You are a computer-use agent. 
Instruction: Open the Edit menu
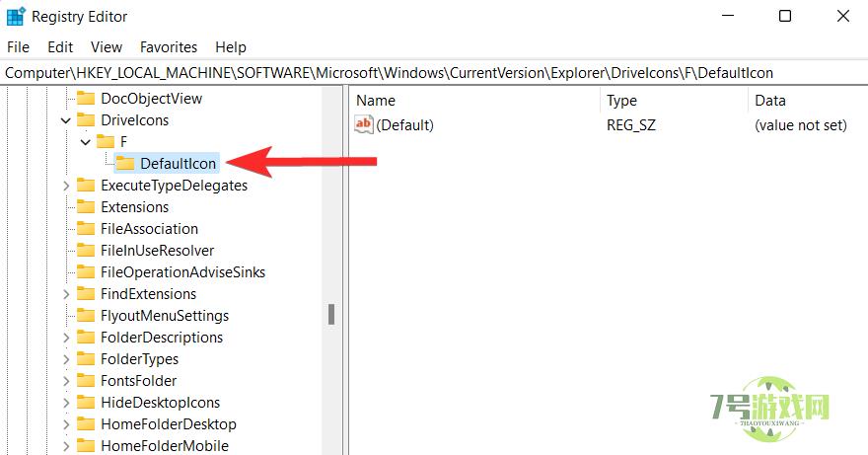60,47
